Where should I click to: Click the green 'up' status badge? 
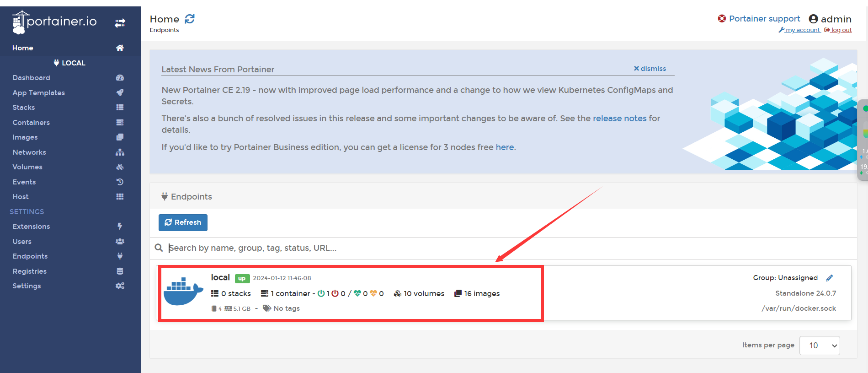242,278
